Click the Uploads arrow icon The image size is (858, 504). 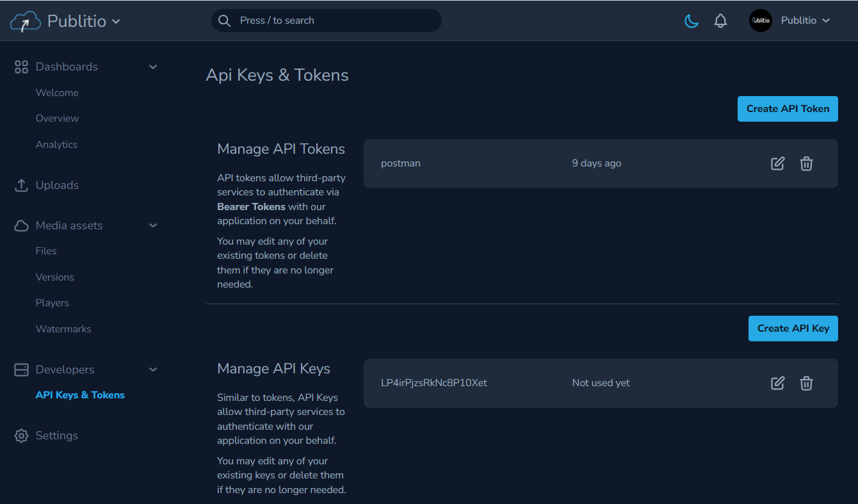click(21, 185)
